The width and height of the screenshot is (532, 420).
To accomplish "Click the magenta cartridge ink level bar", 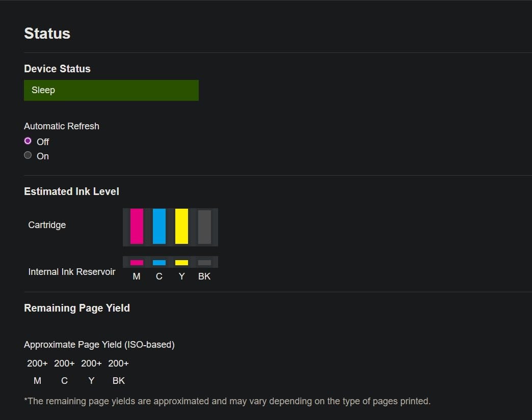I will tap(137, 227).
